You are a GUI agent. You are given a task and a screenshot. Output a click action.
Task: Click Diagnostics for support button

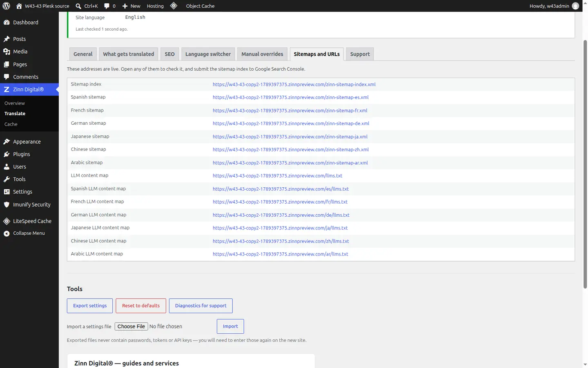[200, 306]
